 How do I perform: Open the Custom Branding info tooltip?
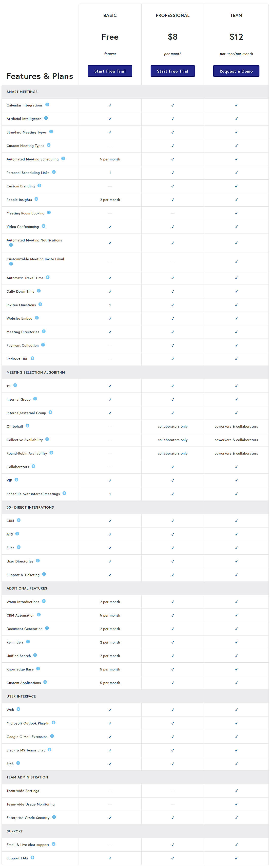click(x=39, y=185)
